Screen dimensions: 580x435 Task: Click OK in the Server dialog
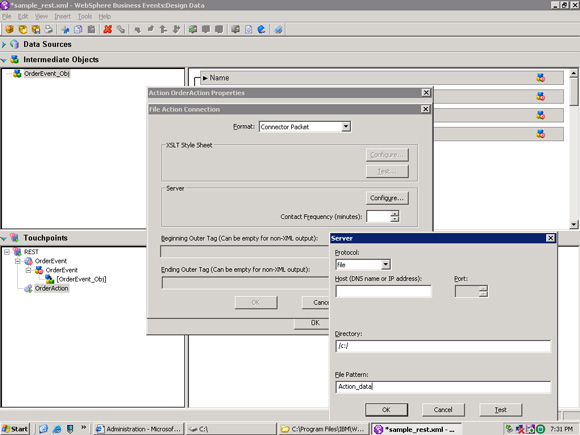tap(386, 409)
